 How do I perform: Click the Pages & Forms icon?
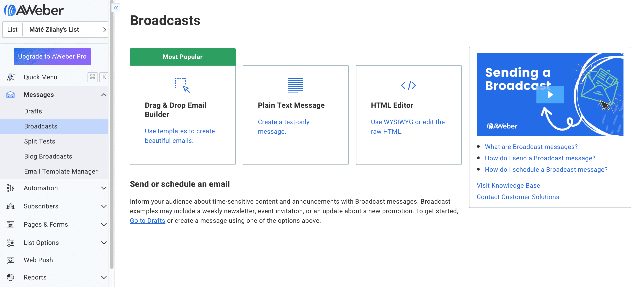coord(10,225)
